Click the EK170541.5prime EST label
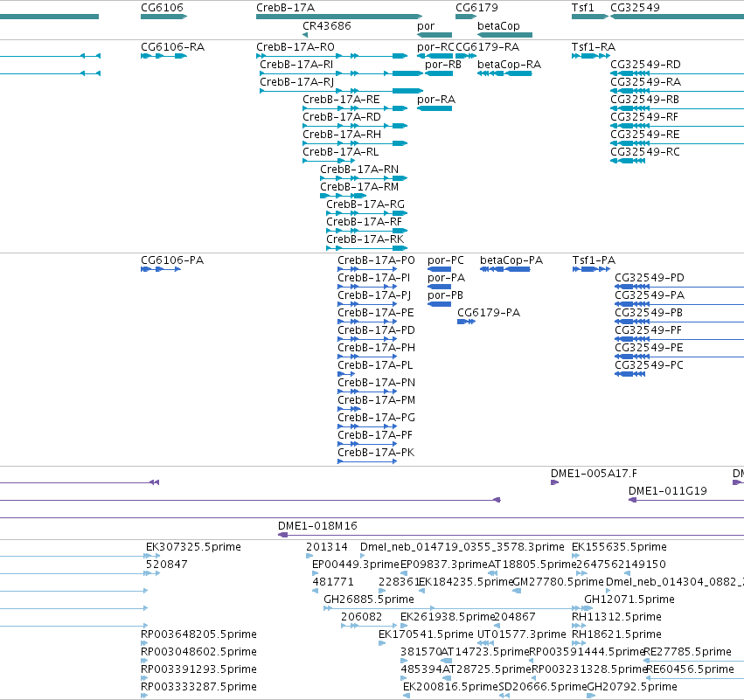The image size is (744, 700). tap(426, 634)
